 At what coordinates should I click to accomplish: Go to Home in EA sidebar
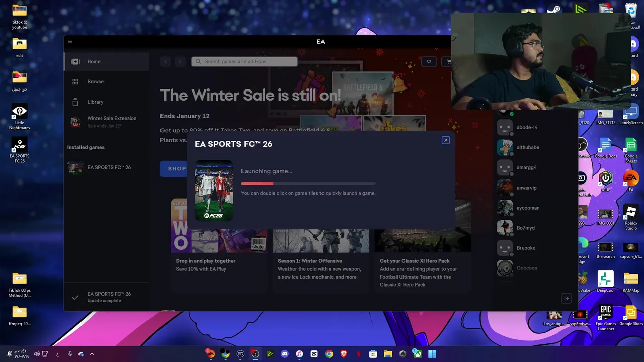click(107, 61)
